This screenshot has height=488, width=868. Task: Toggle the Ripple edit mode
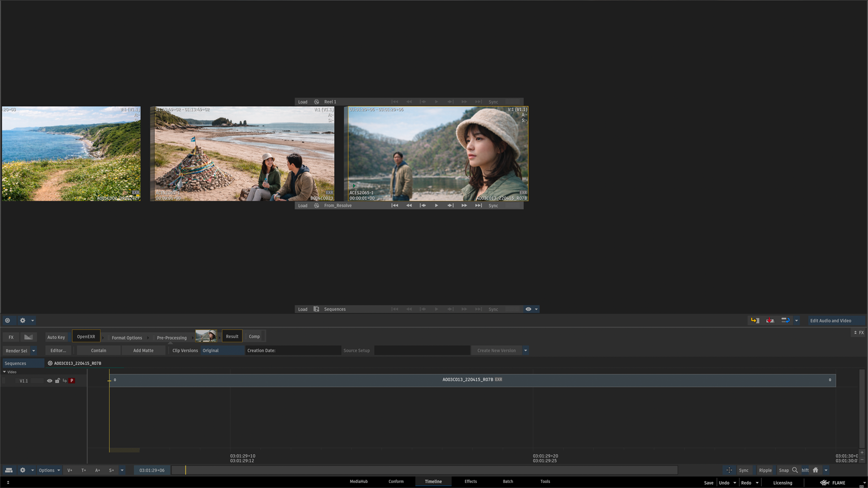765,470
